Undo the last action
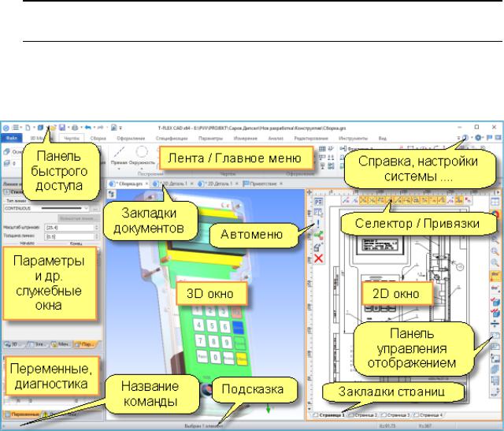The image size is (504, 431). click(88, 128)
